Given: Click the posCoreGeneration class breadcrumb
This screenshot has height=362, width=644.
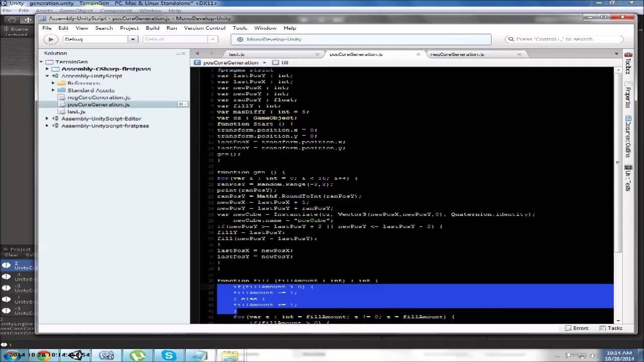Looking at the screenshot, I should click(x=226, y=63).
